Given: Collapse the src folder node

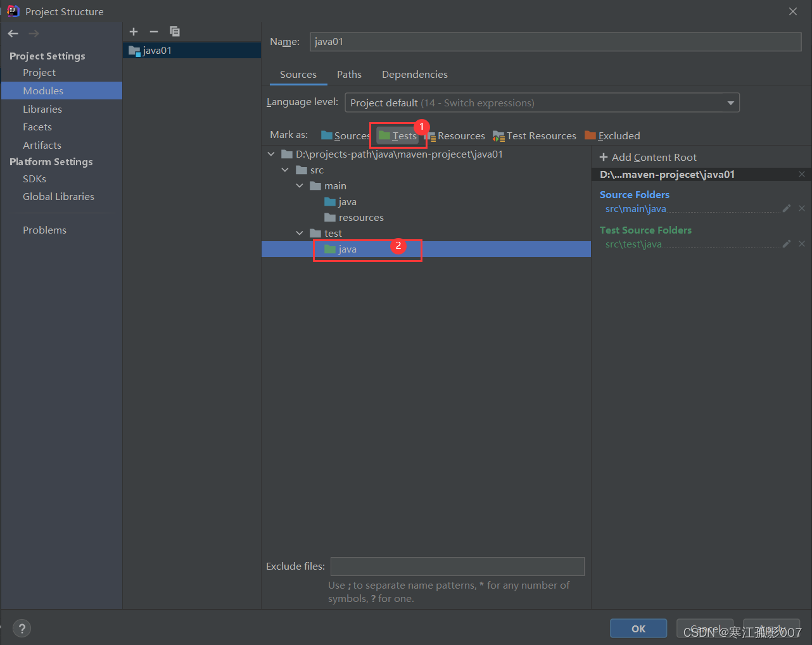Looking at the screenshot, I should (285, 170).
